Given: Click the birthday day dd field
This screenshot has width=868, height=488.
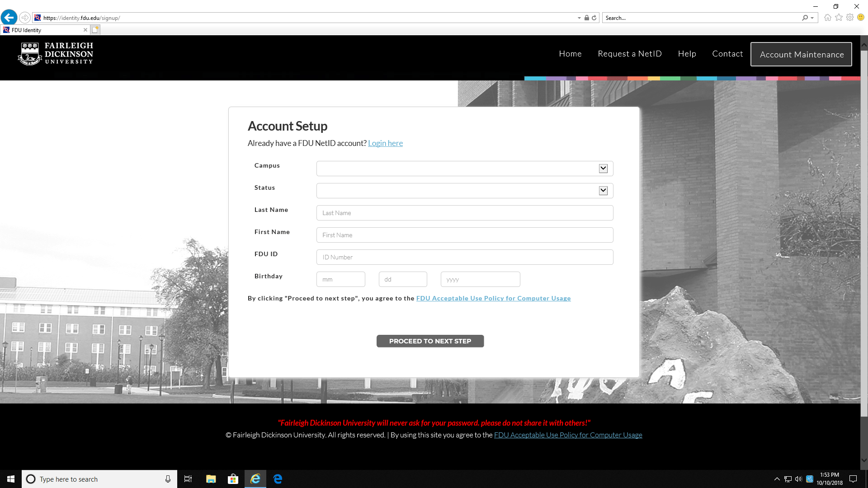Looking at the screenshot, I should point(403,279).
